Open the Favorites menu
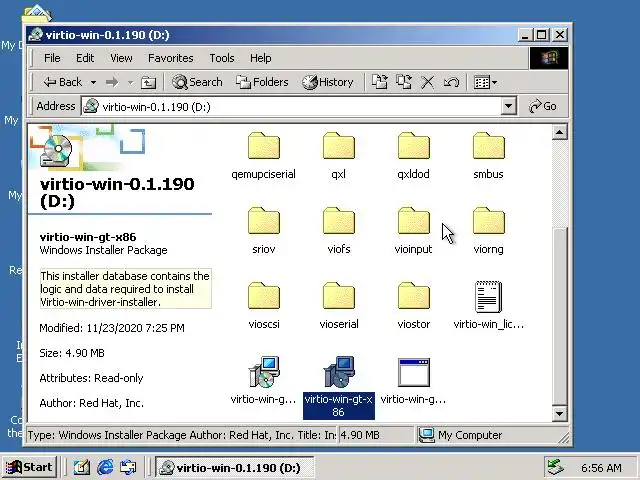Screen dimensions: 640x480 [x=171, y=58]
